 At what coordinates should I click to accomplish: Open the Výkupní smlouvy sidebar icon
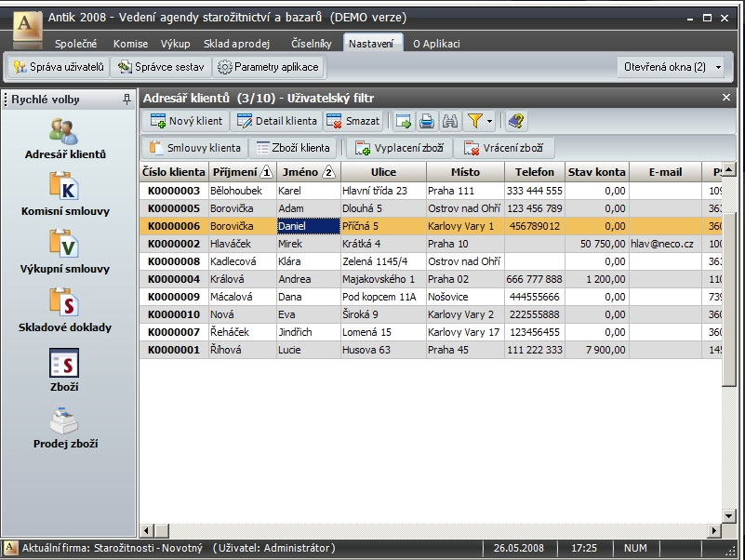click(x=64, y=244)
